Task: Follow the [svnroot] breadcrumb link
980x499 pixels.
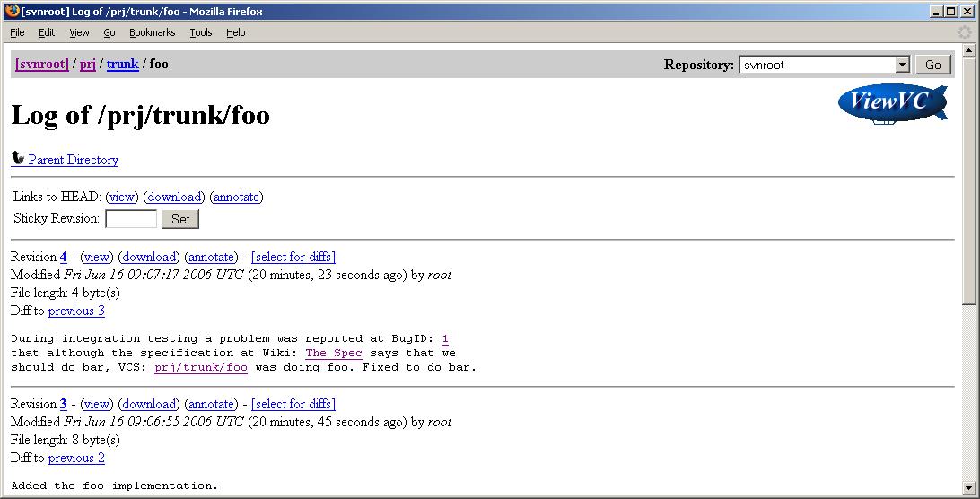Action: (42, 65)
